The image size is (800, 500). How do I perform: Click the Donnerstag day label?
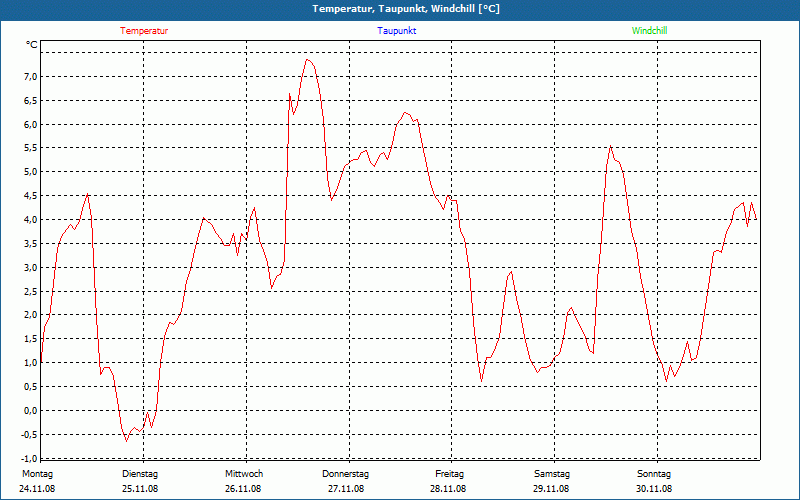tap(345, 474)
